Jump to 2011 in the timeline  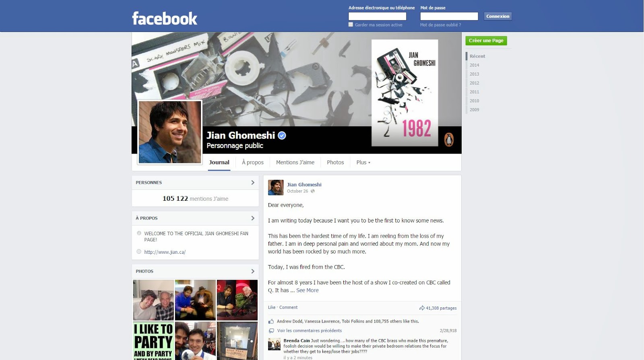[474, 92]
